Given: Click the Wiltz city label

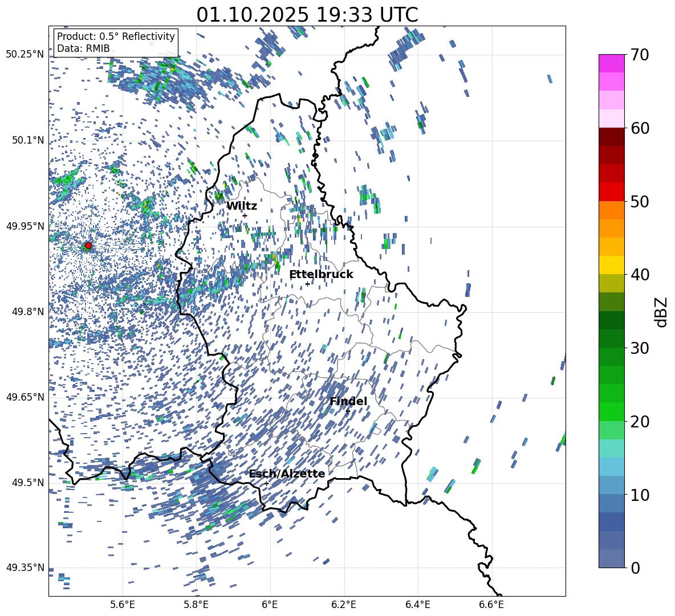Looking at the screenshot, I should pyautogui.click(x=242, y=206).
